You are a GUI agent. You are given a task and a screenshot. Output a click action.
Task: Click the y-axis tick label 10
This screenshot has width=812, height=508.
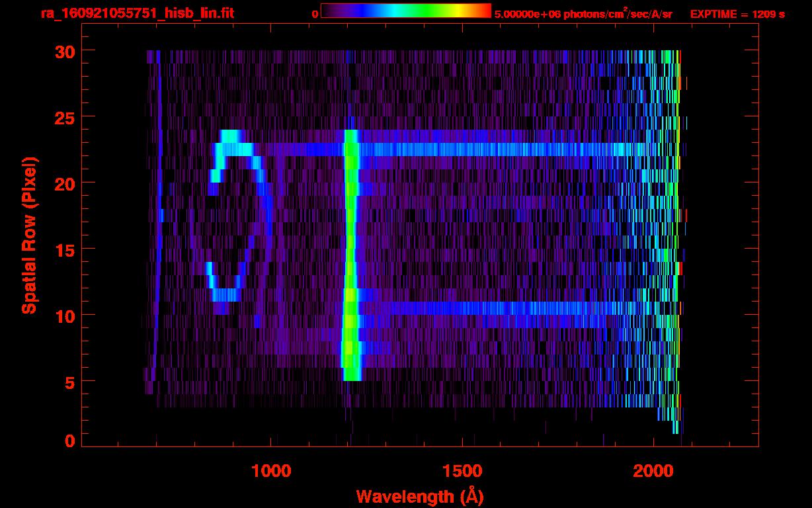coord(63,316)
